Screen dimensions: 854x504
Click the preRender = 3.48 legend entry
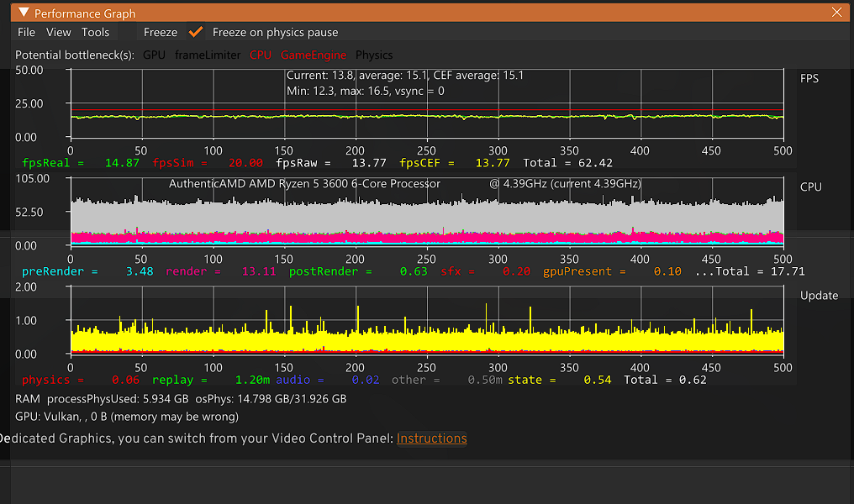point(87,271)
